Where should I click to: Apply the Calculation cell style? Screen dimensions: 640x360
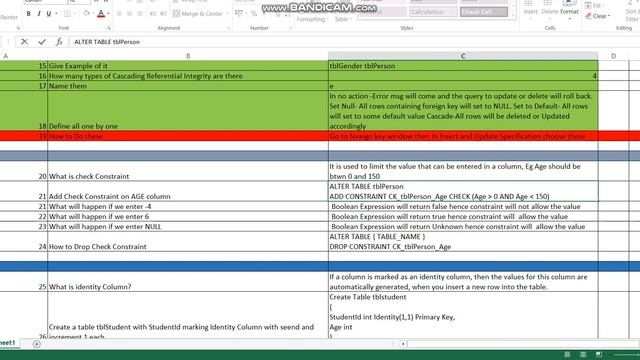(433, 12)
